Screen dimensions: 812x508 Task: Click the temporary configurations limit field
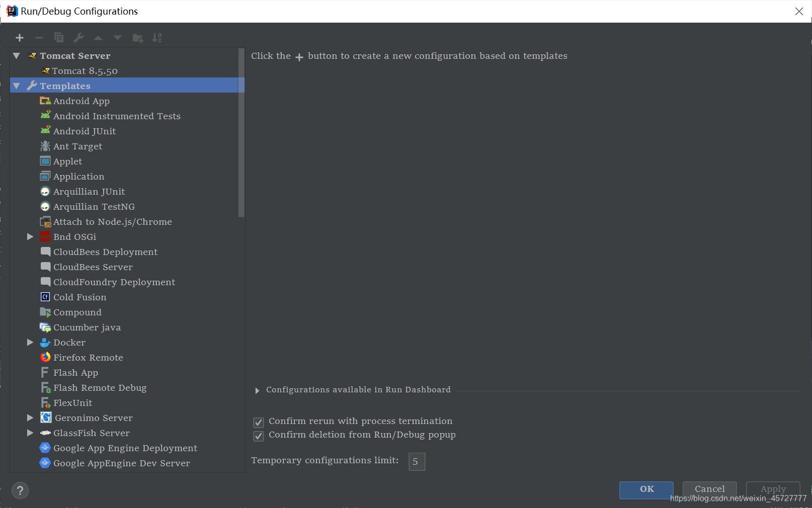[x=417, y=461]
